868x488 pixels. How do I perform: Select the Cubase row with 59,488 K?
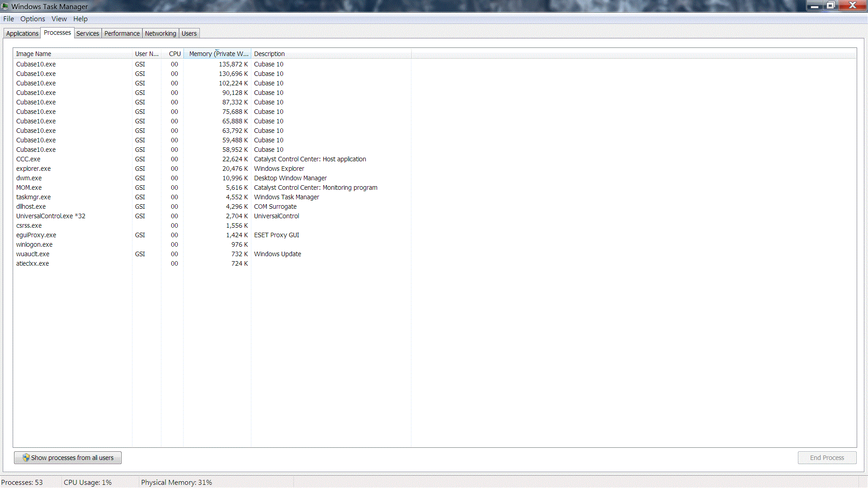point(212,140)
